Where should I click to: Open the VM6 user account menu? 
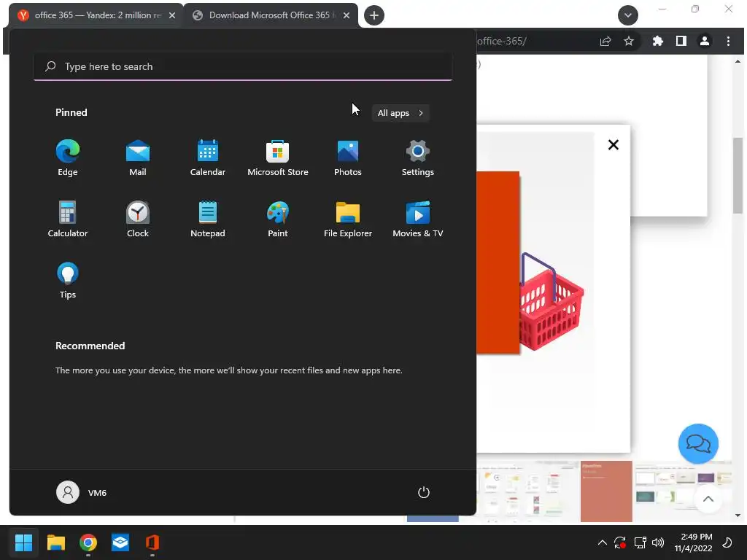click(82, 492)
